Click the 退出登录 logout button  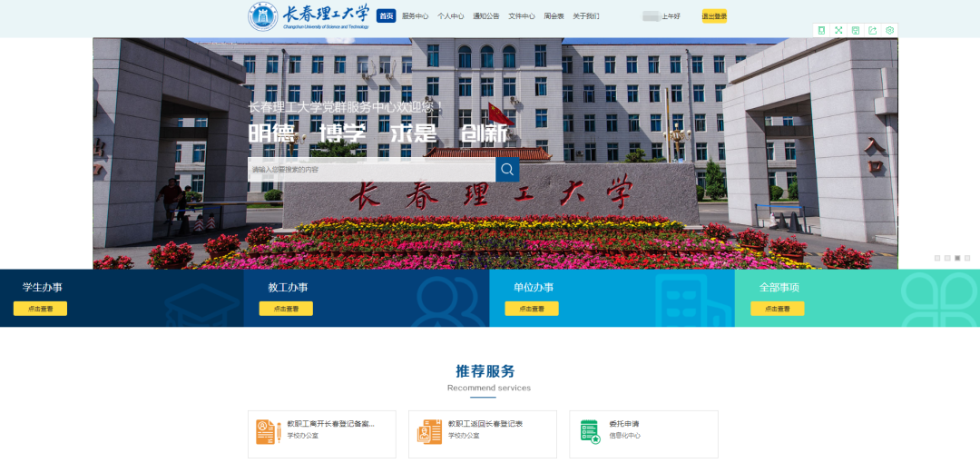pos(714,16)
